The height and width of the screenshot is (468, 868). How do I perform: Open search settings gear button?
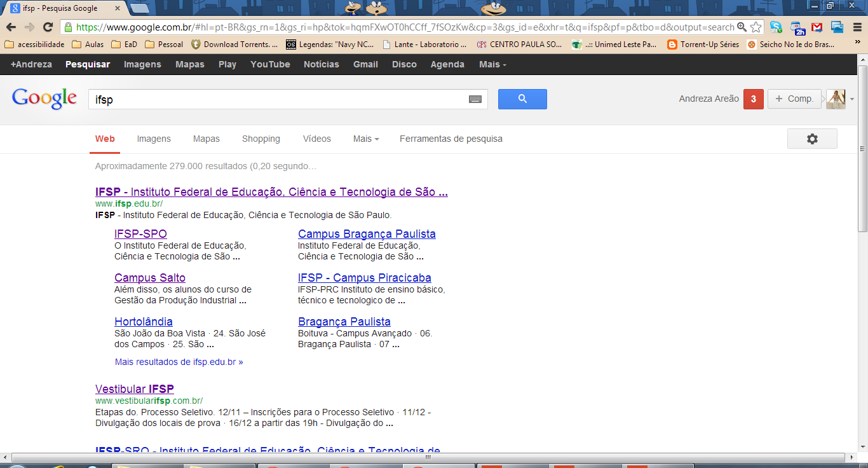pos(812,139)
